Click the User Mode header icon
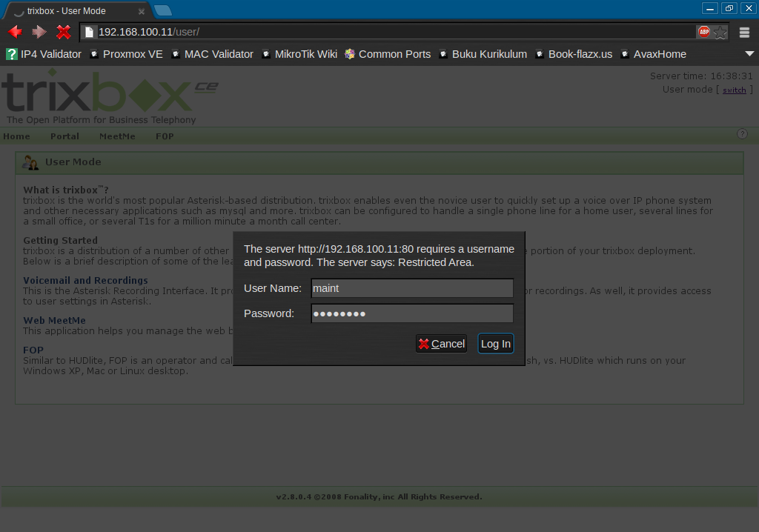Image resolution: width=759 pixels, height=532 pixels. [30, 163]
